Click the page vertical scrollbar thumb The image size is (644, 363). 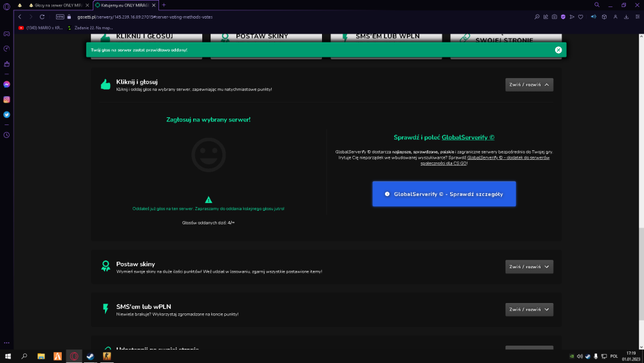tap(641, 273)
